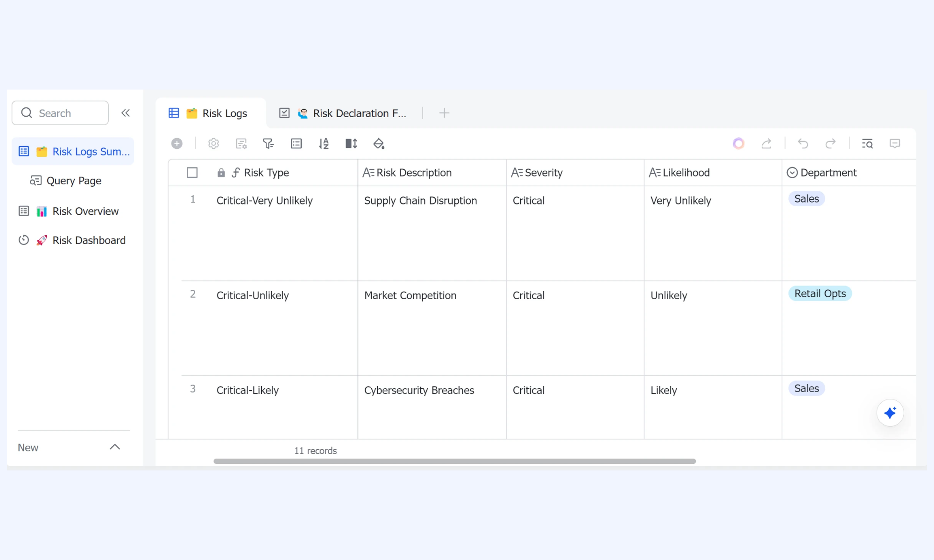Screen dimensions: 934x560
Task: Click row number 2
Action: [x=192, y=294]
